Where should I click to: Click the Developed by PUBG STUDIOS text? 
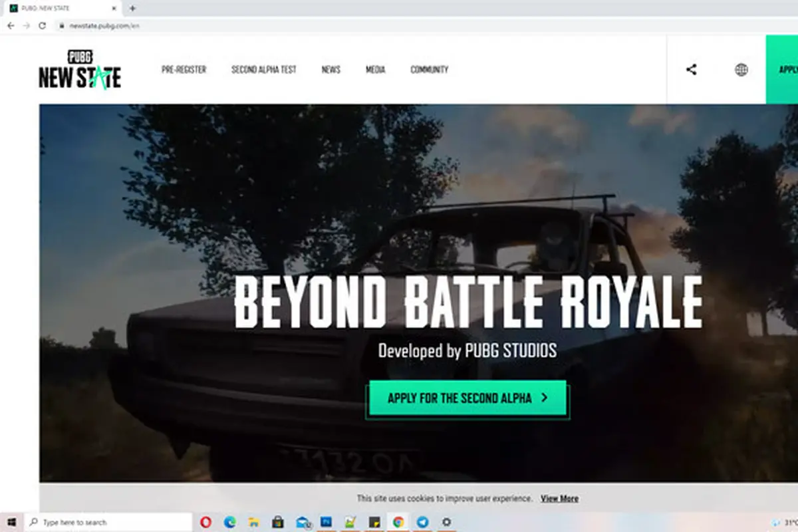coord(467,350)
